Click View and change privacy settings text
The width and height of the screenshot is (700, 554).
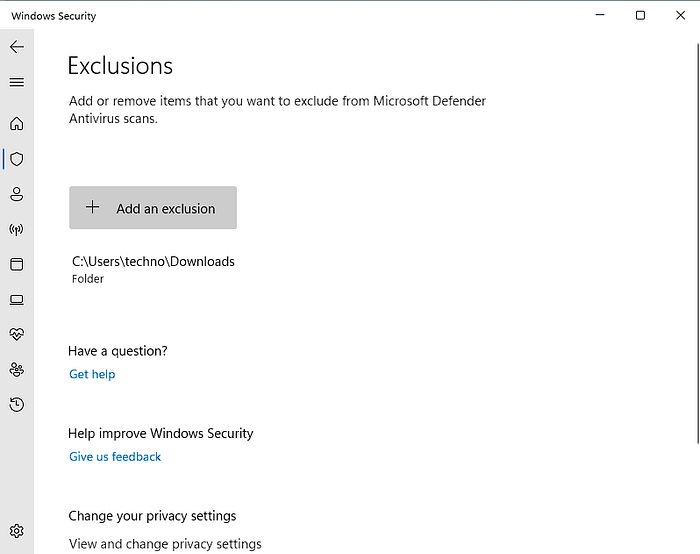[165, 544]
